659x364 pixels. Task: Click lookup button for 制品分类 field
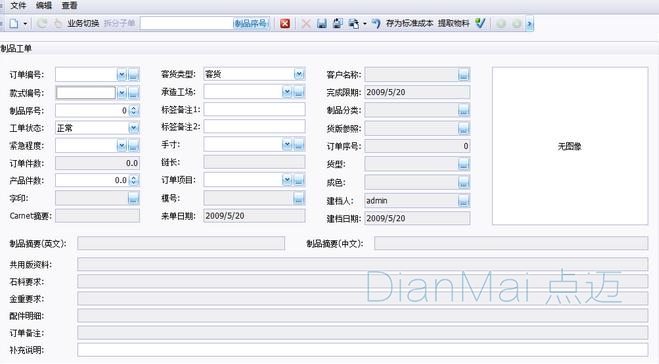463,111
